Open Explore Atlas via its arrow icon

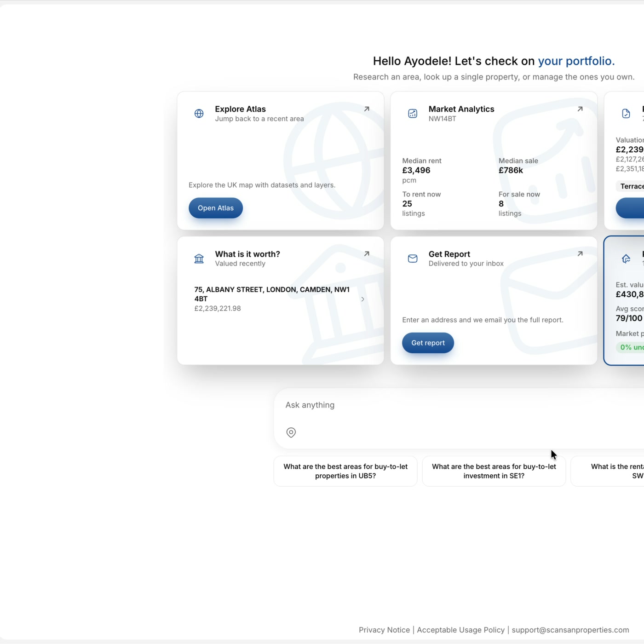[367, 109]
